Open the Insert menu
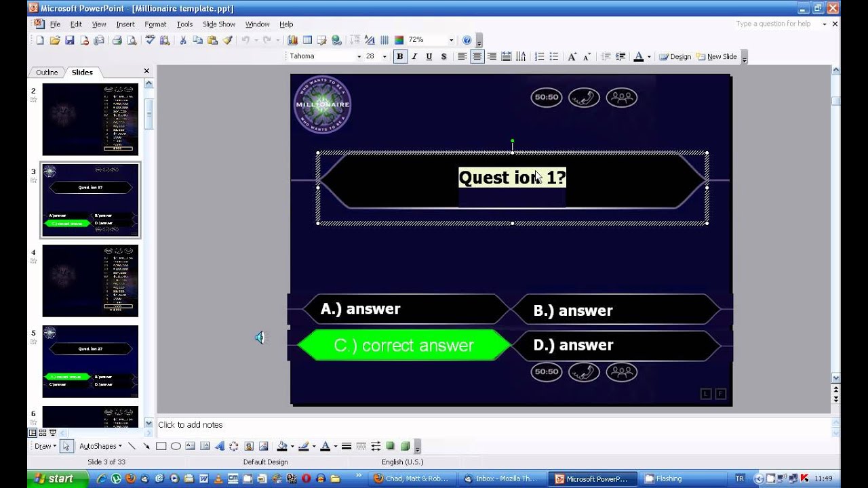This screenshot has height=488, width=868. [125, 24]
